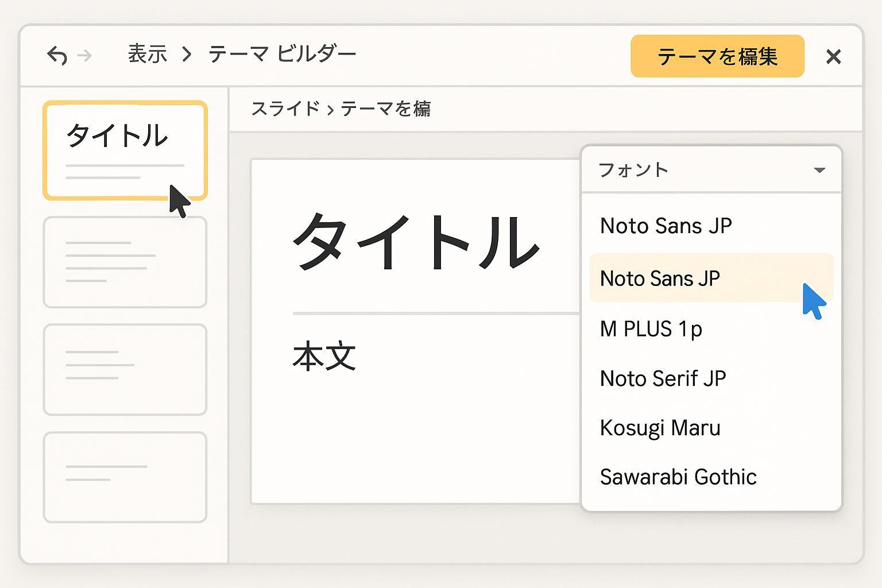Click the 本文 body text placeholder
Screen dimensions: 882x588
324,356
